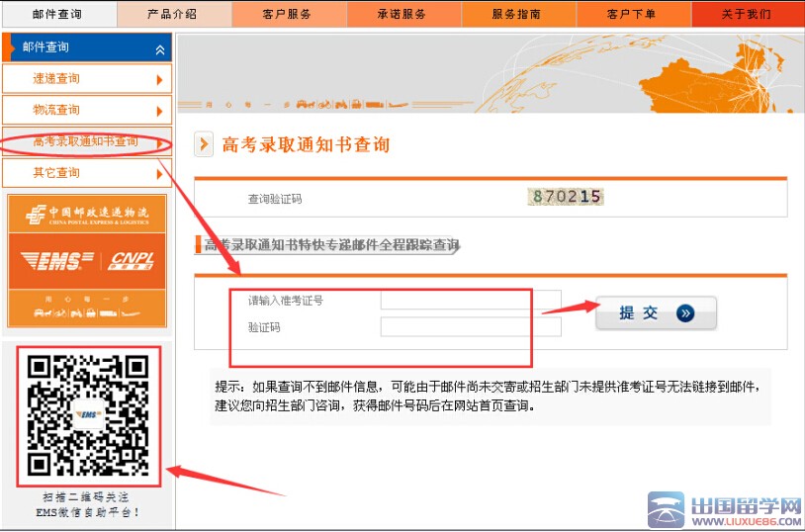Click the 870215 captcha image
Viewport: 805px width, 532px height.
click(567, 197)
